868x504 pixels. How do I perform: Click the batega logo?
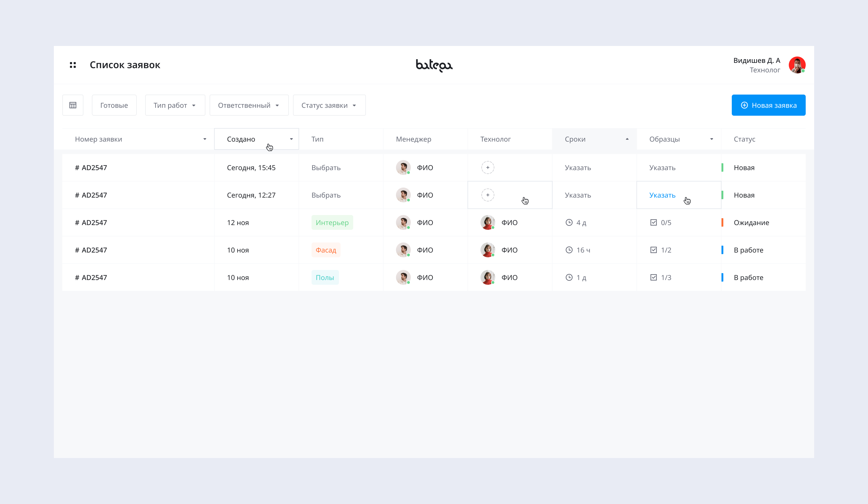coord(434,65)
